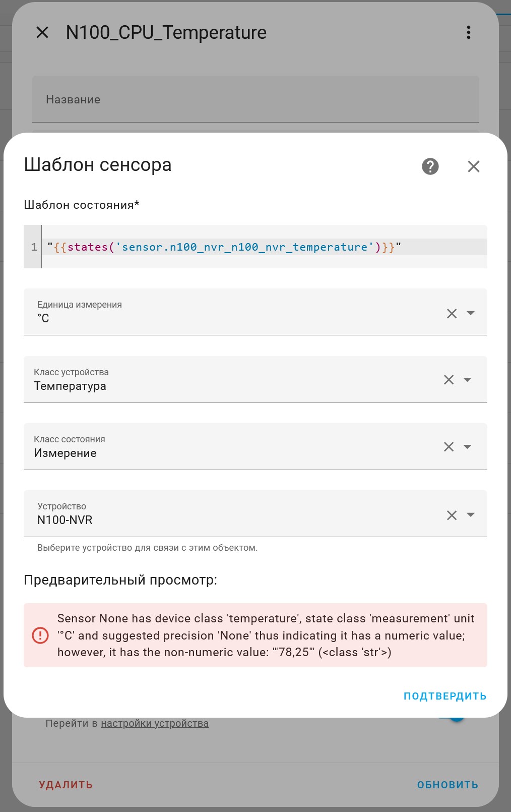Close the N100_CPU_Temperature settings panel

pyautogui.click(x=43, y=33)
